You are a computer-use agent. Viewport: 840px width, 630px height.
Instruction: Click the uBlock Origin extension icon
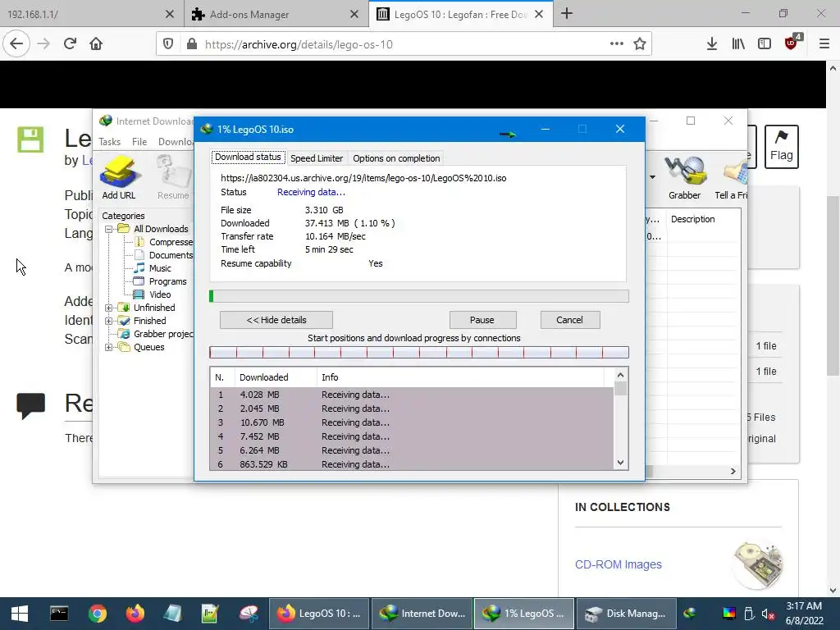click(792, 43)
